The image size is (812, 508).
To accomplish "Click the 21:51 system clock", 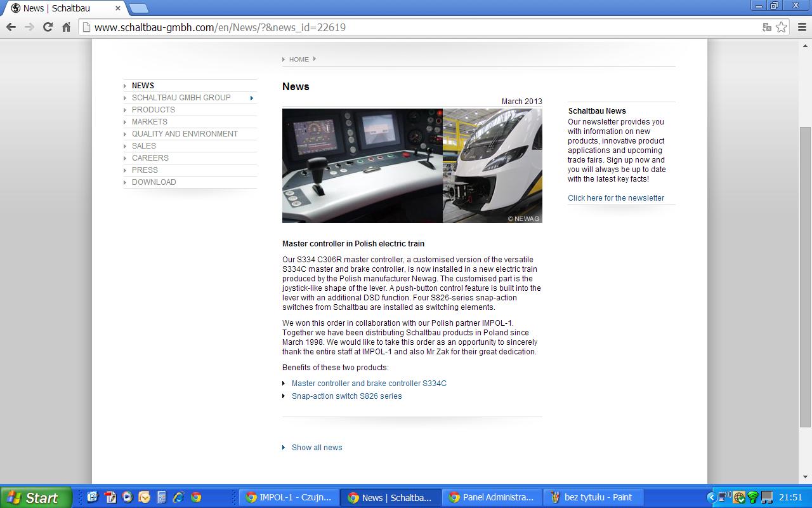I will (790, 497).
